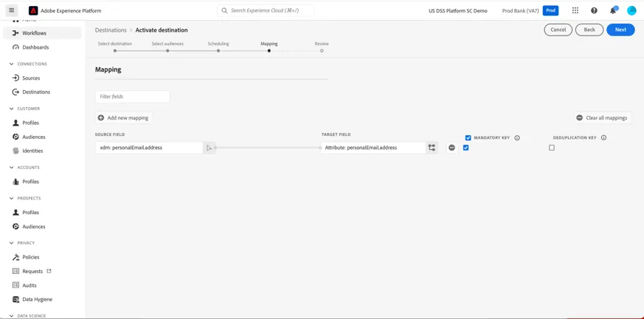Open US DSS Platform SC Demo org switcher
The height and width of the screenshot is (319, 644).
tap(458, 10)
